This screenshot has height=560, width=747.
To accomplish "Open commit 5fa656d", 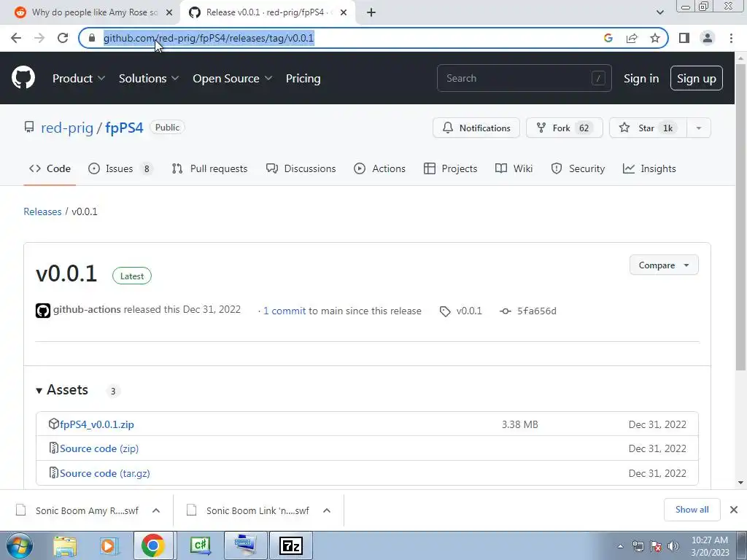I will (536, 311).
